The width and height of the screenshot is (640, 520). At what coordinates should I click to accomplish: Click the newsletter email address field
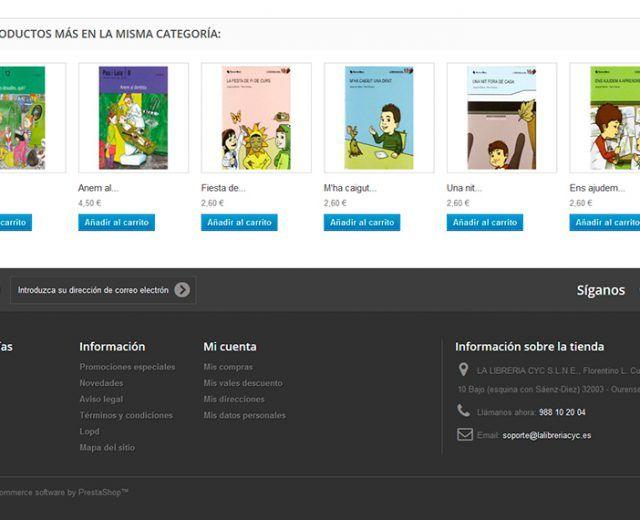[x=103, y=290]
